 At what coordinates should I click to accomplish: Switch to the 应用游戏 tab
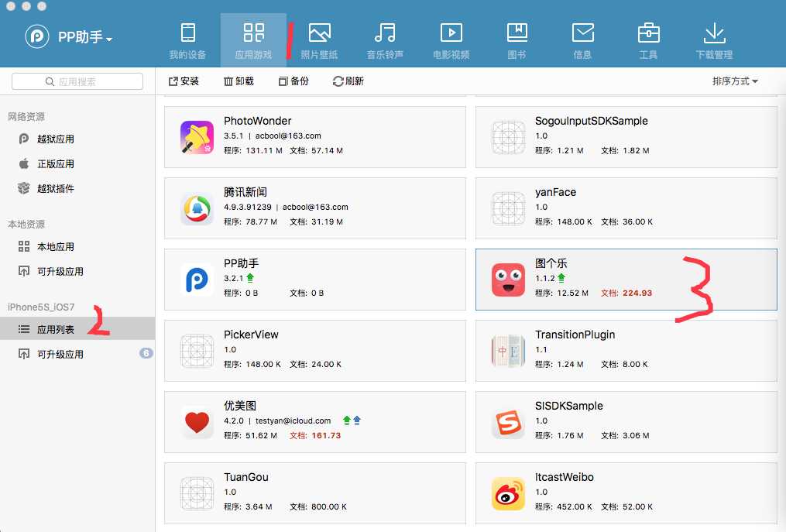coord(254,41)
